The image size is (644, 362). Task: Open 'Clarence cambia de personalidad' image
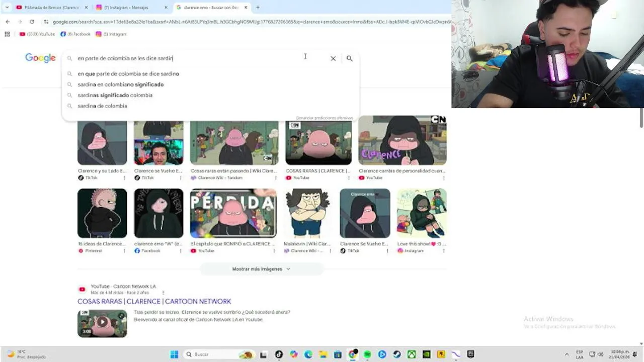403,140
